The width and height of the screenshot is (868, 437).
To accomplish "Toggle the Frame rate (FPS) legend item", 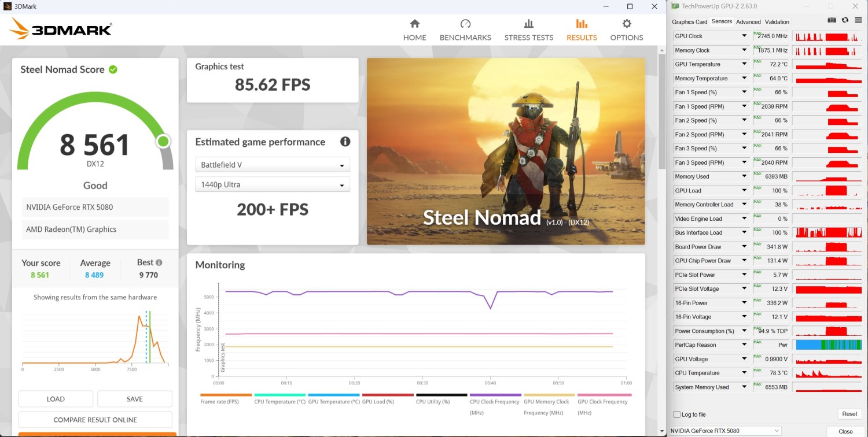I will tap(226, 400).
